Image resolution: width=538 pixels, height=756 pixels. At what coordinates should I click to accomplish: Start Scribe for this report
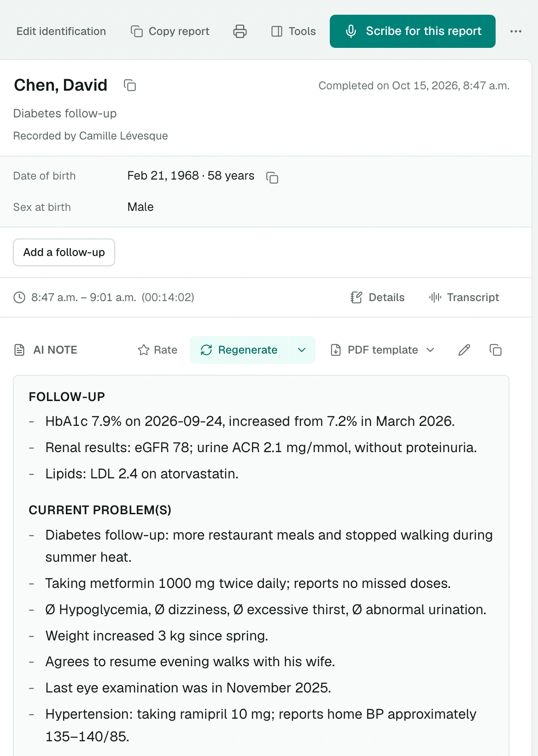point(413,31)
